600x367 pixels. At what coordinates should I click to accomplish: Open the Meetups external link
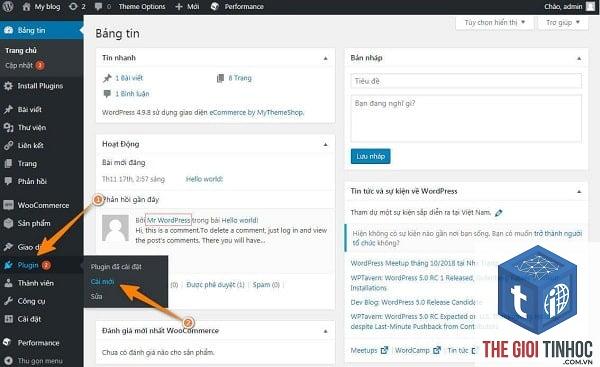pos(369,350)
